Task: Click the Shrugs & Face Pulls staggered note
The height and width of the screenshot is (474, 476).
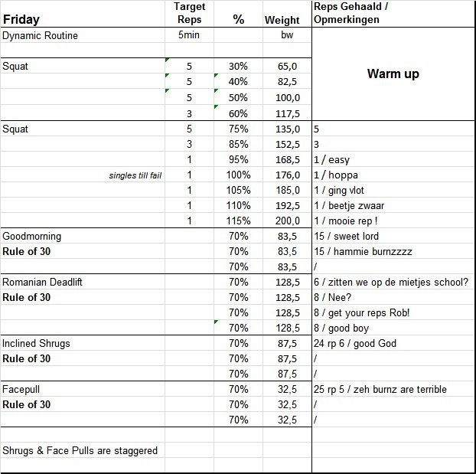Action: pos(80,450)
